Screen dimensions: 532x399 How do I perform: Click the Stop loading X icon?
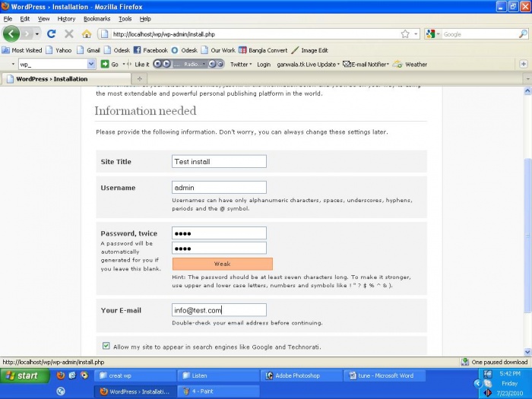69,34
